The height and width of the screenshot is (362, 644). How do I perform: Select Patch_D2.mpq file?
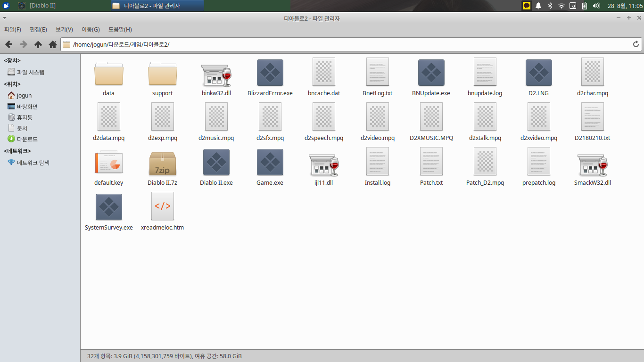(485, 162)
